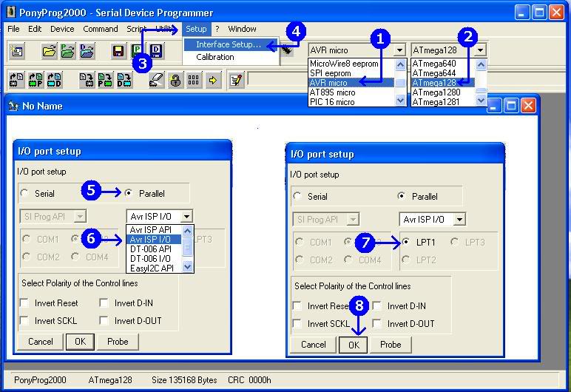
Task: Open Security bits padlock icon
Action: coord(175,80)
